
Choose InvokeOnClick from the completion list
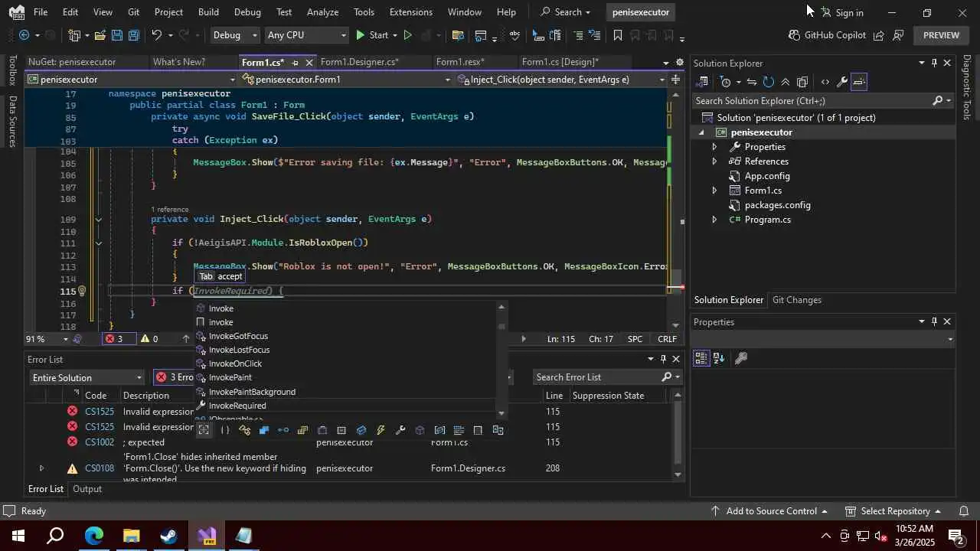[x=235, y=364]
